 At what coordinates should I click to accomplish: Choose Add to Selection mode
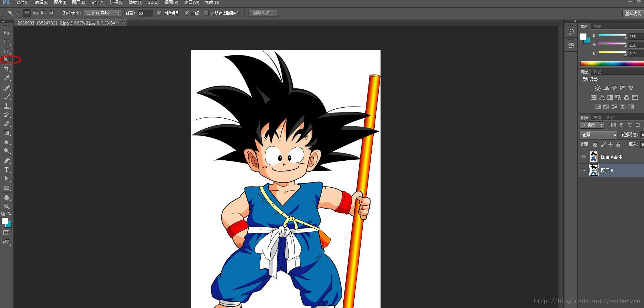click(35, 13)
